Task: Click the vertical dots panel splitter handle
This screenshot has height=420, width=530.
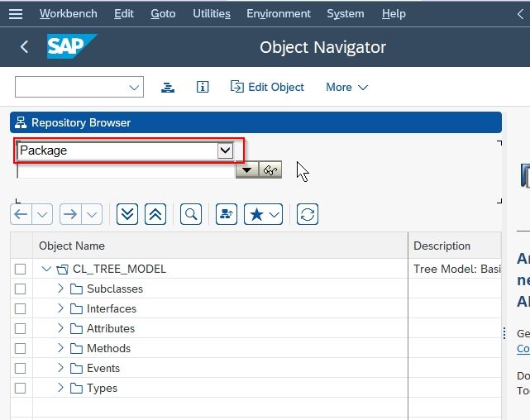Action: (504, 333)
